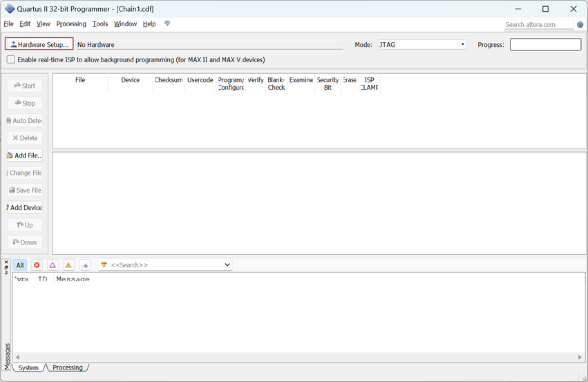Click the No Hardware status field

(x=209, y=45)
